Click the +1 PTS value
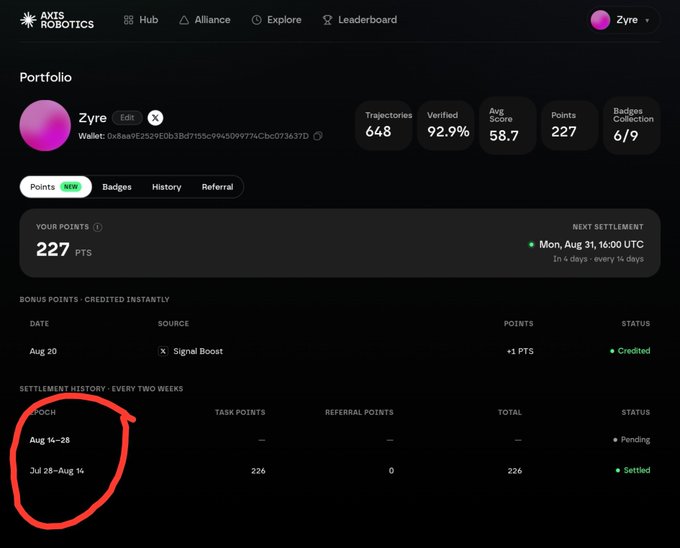Viewport: 680px width, 548px height. (520, 351)
